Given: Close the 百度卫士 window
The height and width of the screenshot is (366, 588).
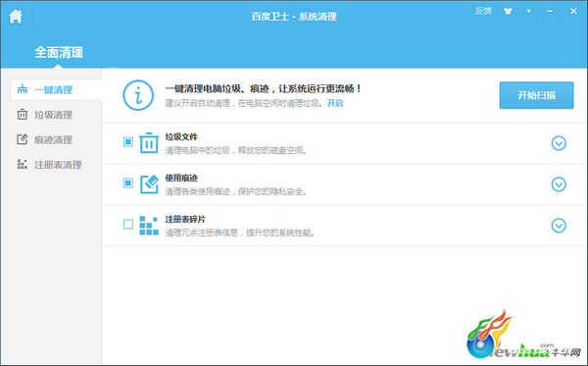Looking at the screenshot, I should pyautogui.click(x=573, y=11).
